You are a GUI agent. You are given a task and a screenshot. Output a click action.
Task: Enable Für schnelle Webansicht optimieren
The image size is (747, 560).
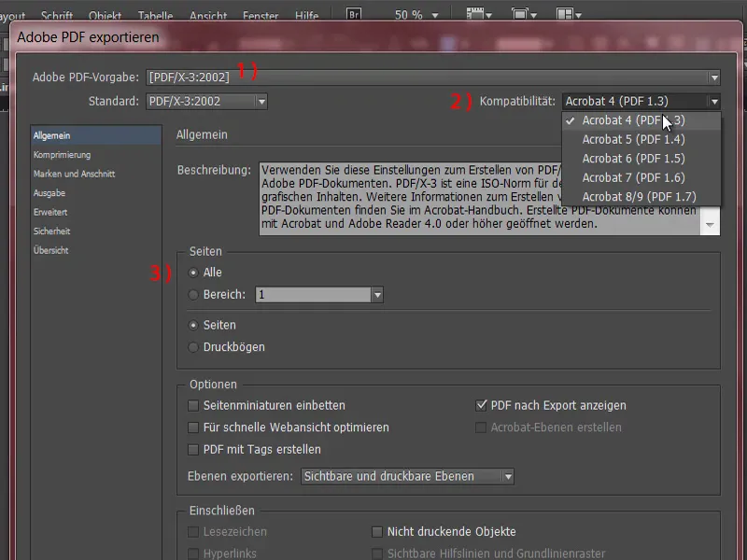tap(193, 427)
